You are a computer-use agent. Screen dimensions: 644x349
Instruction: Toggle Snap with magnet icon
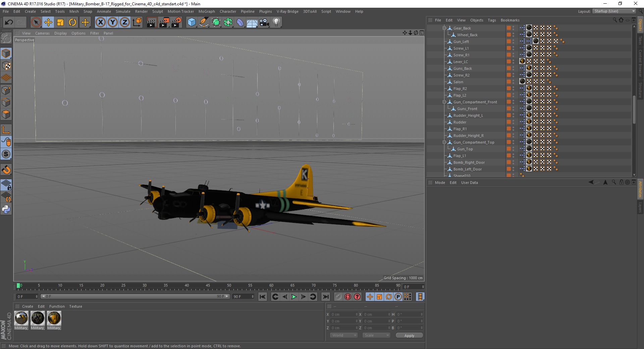click(6, 170)
